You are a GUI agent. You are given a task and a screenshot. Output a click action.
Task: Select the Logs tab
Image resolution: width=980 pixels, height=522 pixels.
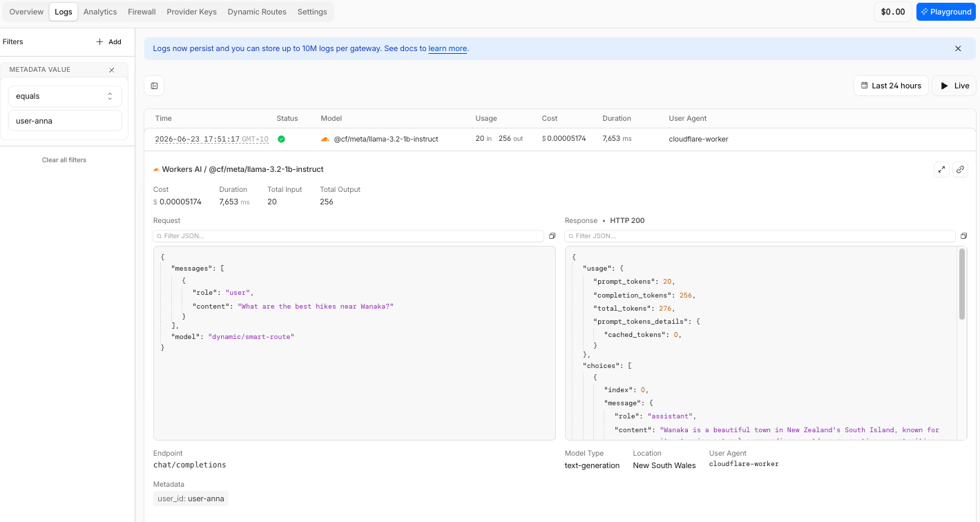pyautogui.click(x=64, y=12)
